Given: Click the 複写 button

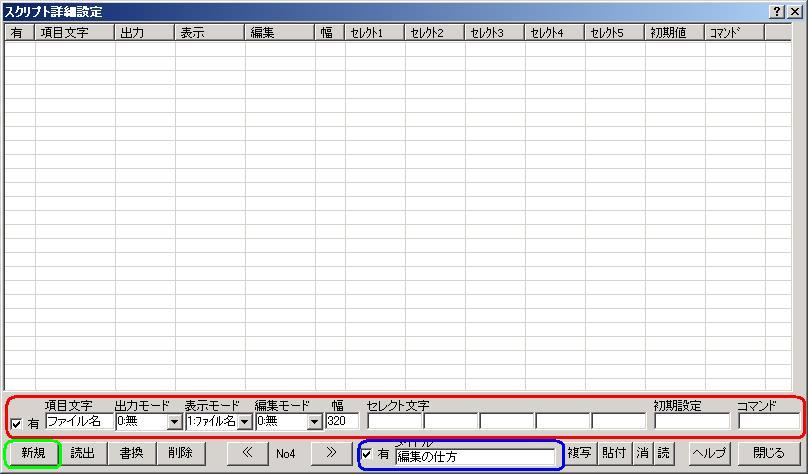Looking at the screenshot, I should pos(579,453).
